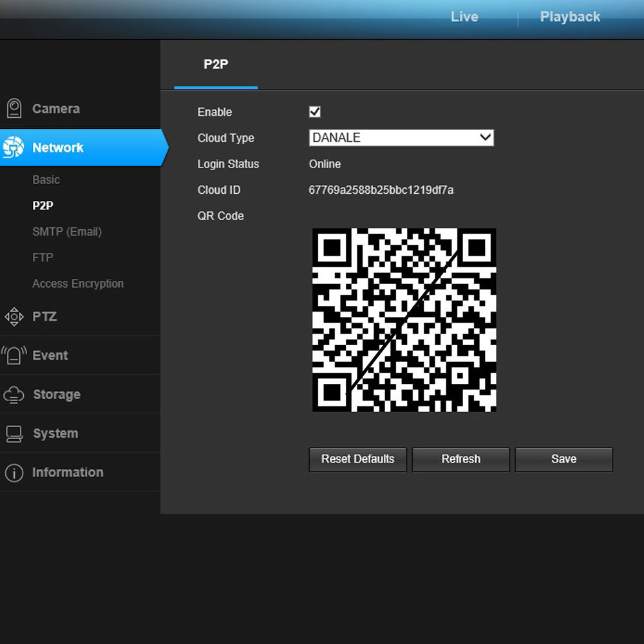Screen dimensions: 644x644
Task: Open the Storage cloud icon
Action: pos(14,395)
